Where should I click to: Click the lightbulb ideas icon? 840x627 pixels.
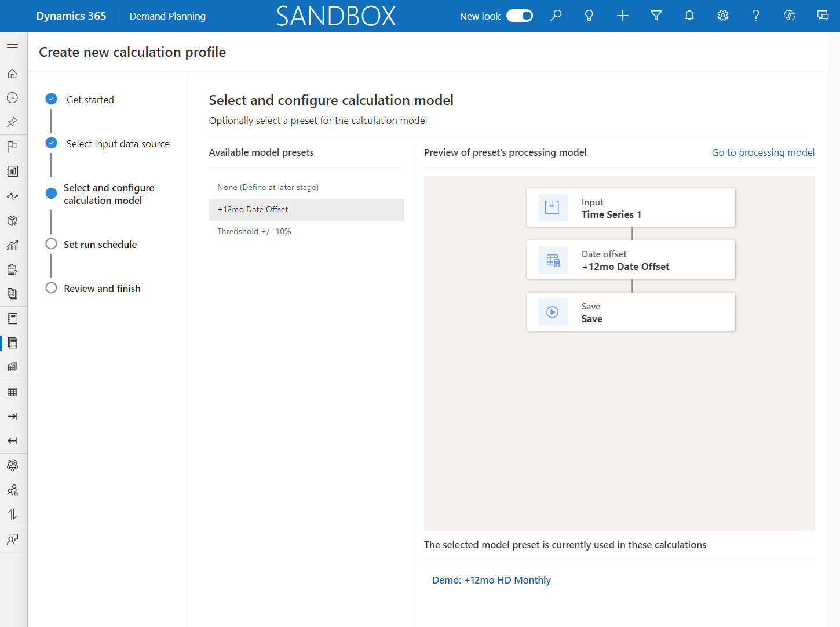pyautogui.click(x=589, y=16)
